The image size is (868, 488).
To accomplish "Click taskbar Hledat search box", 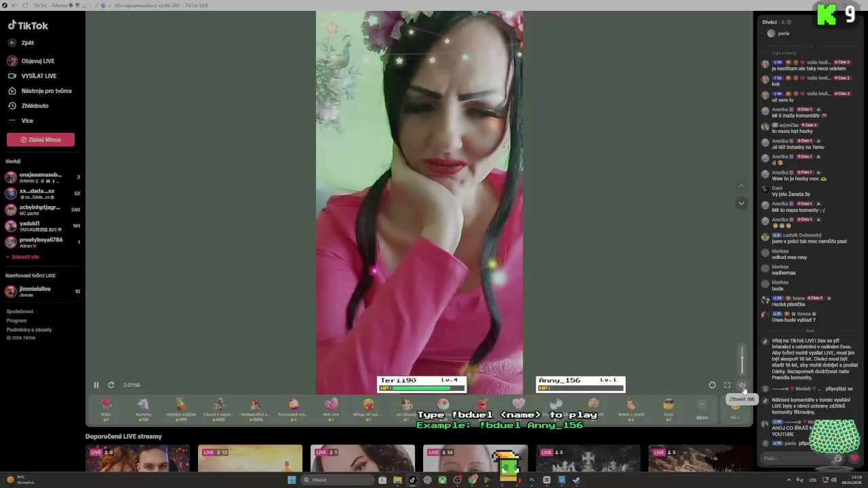I will (x=337, y=480).
